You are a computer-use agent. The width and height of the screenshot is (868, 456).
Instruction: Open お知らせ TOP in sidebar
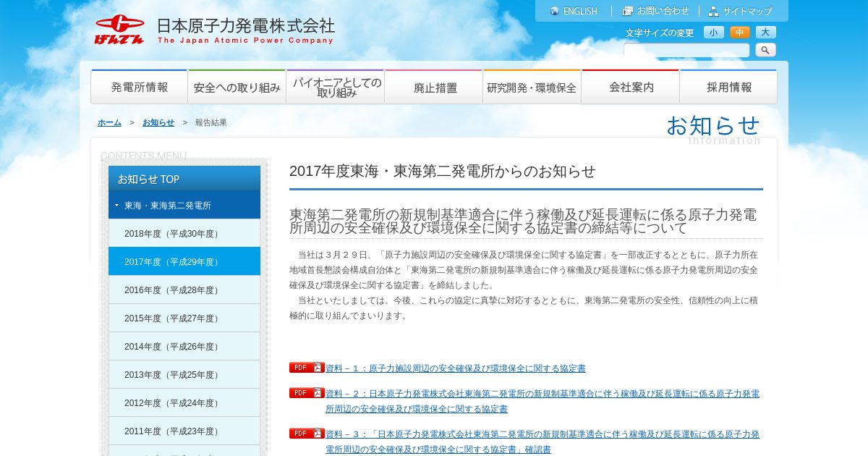(184, 179)
